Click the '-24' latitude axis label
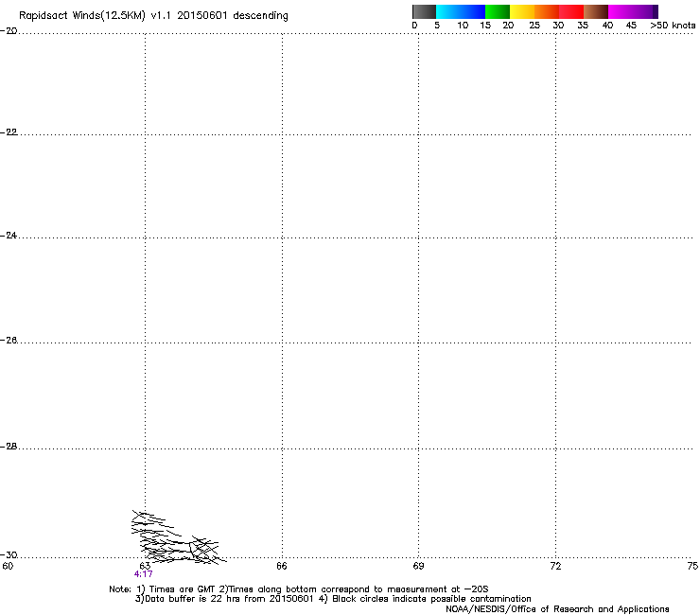 (x=9, y=235)
